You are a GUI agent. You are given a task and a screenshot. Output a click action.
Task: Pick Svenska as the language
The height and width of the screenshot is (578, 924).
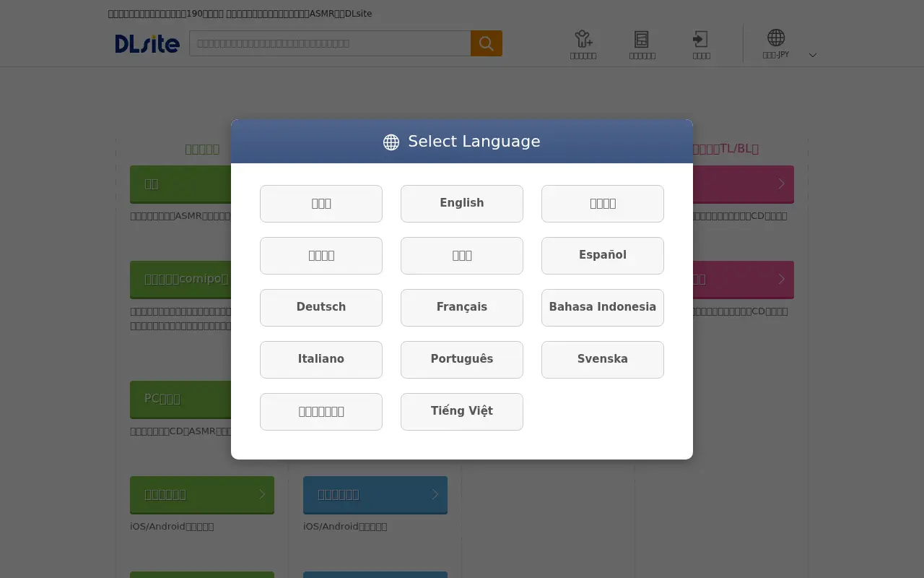click(x=603, y=360)
